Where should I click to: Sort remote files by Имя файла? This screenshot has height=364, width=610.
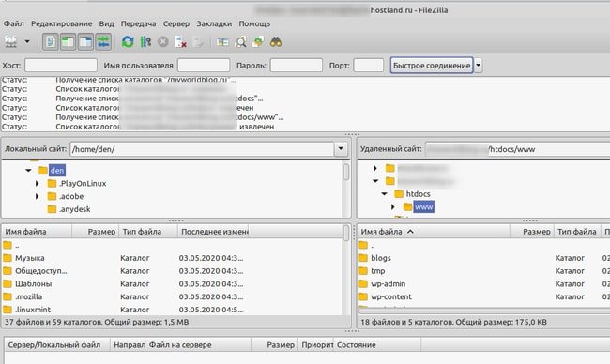coord(434,232)
